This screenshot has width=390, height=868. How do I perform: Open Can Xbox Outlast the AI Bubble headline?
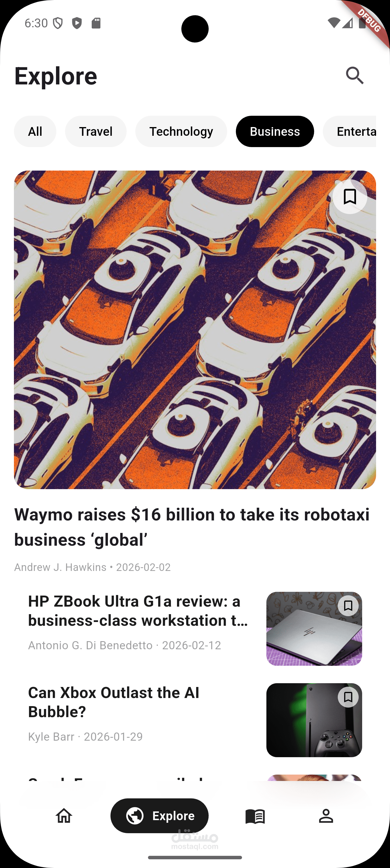pos(113,702)
